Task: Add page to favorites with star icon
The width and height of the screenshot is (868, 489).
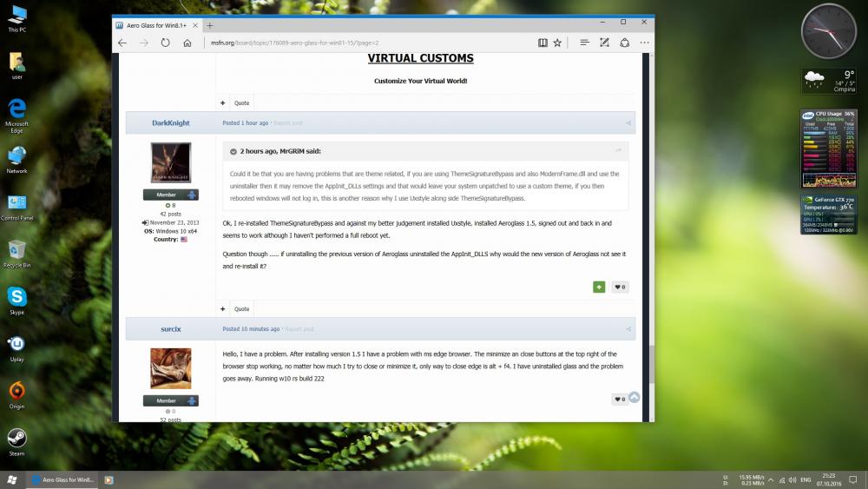Action: click(x=557, y=43)
